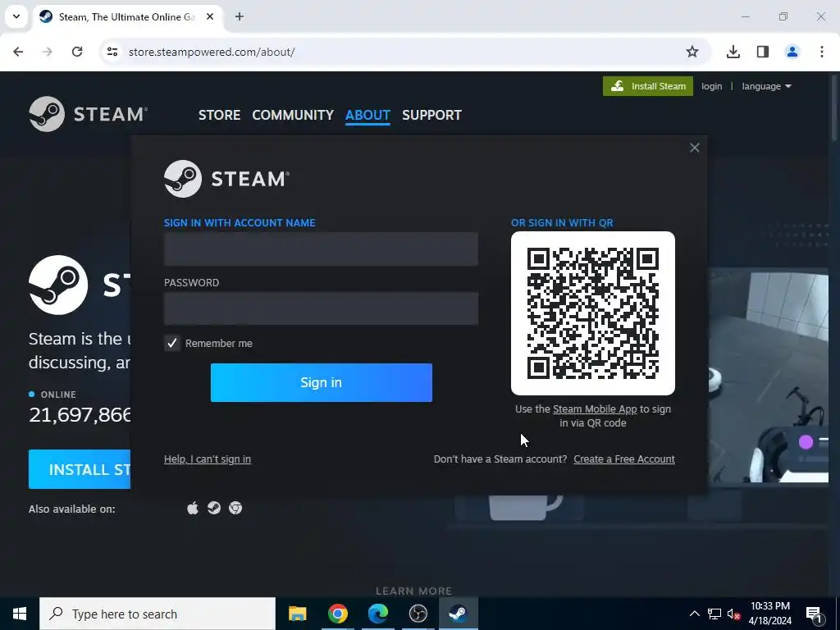The height and width of the screenshot is (630, 840).
Task: Open site information icon in address bar
Action: [112, 52]
